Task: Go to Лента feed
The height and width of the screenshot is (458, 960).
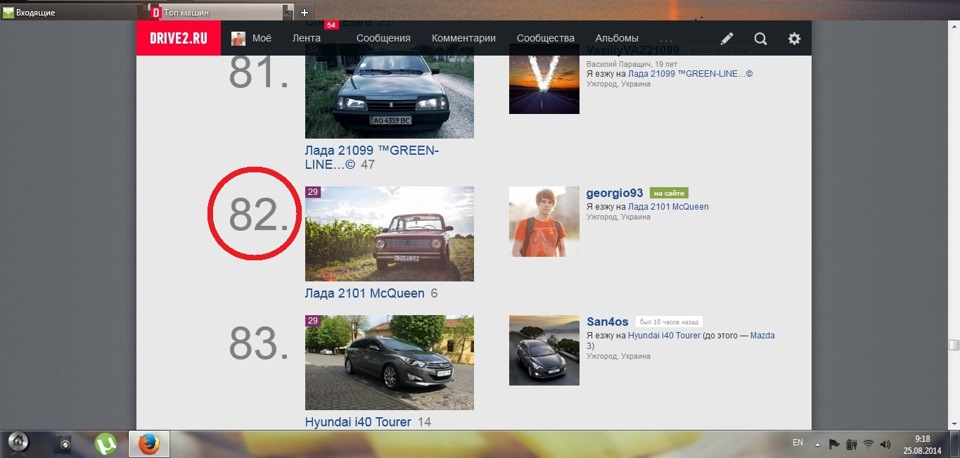Action: pos(306,38)
